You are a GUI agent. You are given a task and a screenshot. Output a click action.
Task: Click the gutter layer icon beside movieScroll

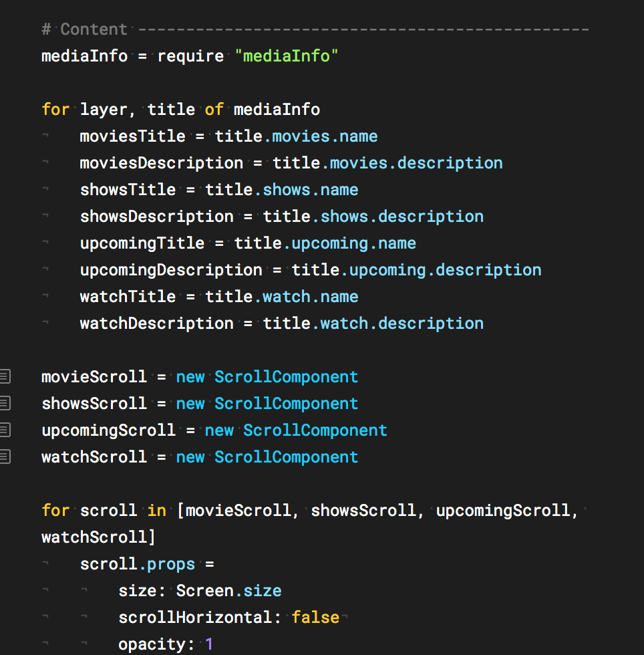(x=5, y=376)
